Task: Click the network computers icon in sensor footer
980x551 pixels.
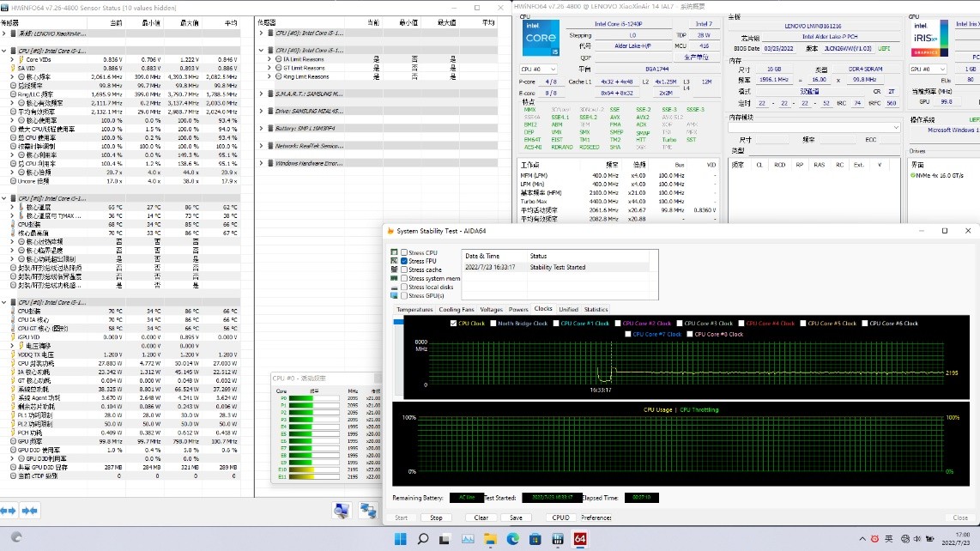Action: [369, 511]
